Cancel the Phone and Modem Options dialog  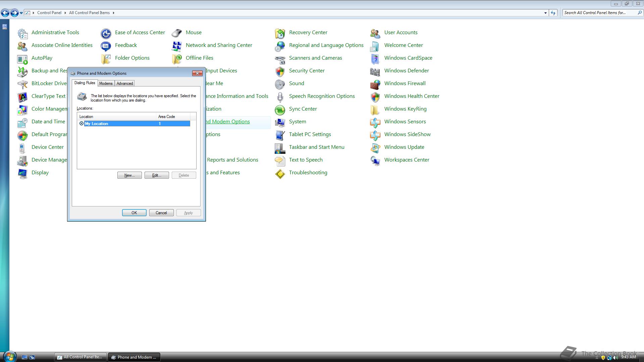pos(161,213)
